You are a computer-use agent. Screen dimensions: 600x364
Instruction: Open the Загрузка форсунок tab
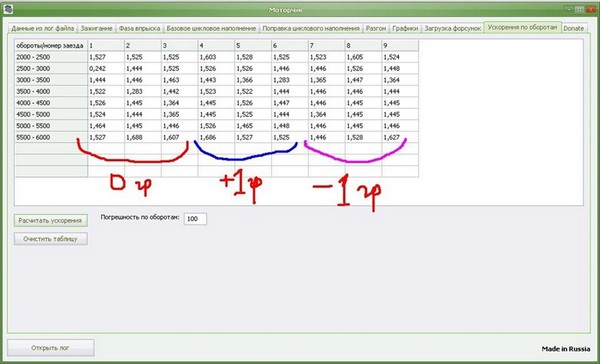point(452,29)
